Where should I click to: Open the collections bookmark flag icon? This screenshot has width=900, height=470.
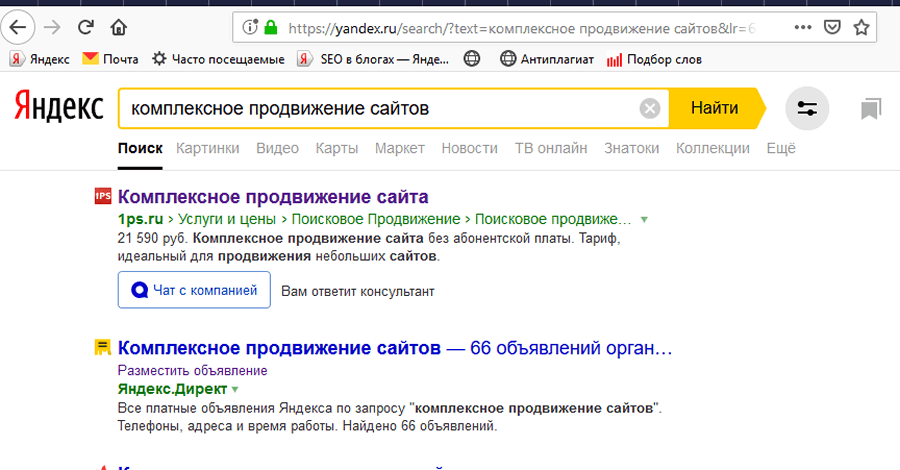(x=871, y=109)
